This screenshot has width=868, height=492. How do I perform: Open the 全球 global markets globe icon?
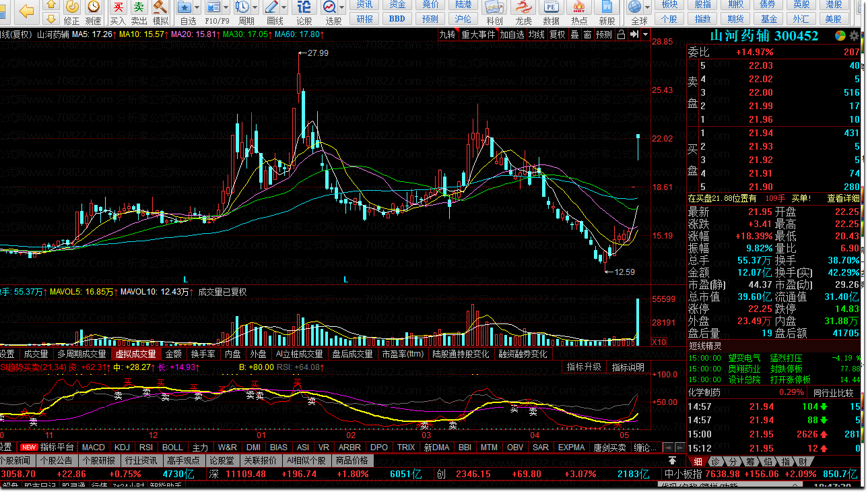(634, 7)
